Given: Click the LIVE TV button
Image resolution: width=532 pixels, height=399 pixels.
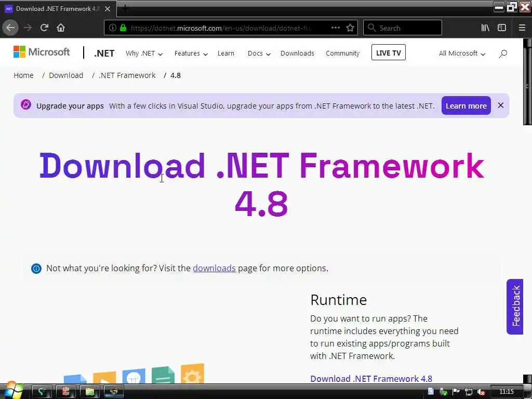Looking at the screenshot, I should [389, 52].
